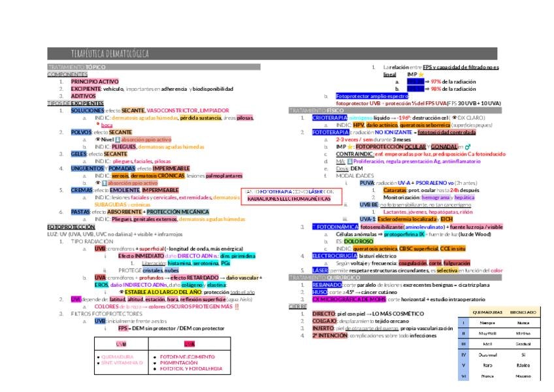
Task: Select the highlighted 'CREMAS' term
Action: point(82,190)
